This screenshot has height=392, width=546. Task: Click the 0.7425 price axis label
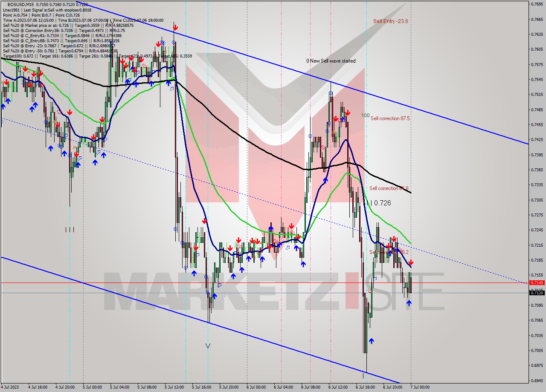coord(537,139)
